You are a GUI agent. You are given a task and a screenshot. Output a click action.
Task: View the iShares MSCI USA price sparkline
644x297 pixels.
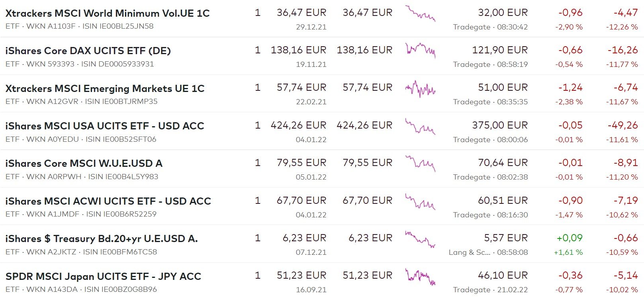pyautogui.click(x=420, y=126)
